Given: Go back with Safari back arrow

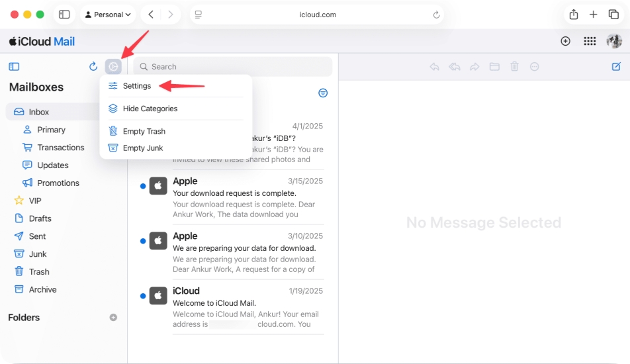Looking at the screenshot, I should 151,15.
